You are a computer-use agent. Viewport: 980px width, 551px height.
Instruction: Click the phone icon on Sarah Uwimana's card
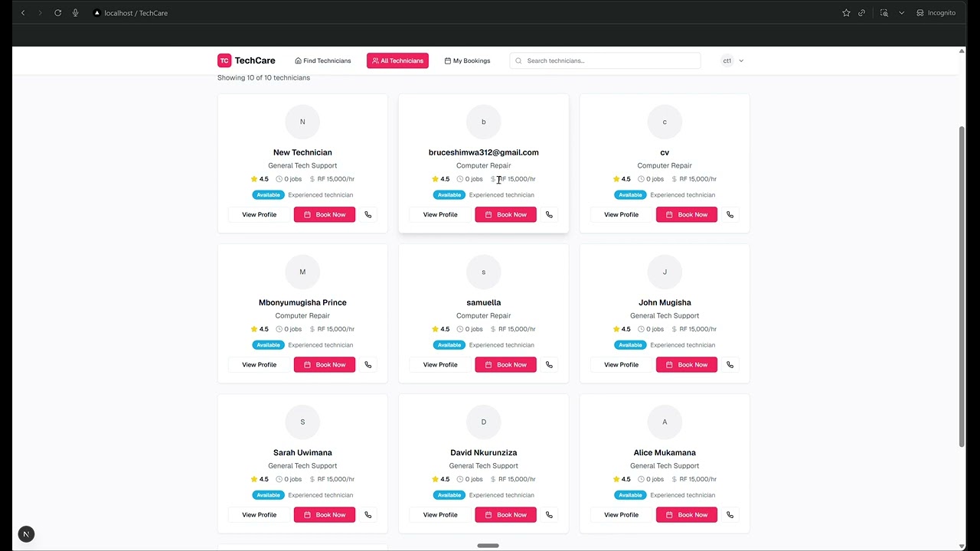coord(367,514)
